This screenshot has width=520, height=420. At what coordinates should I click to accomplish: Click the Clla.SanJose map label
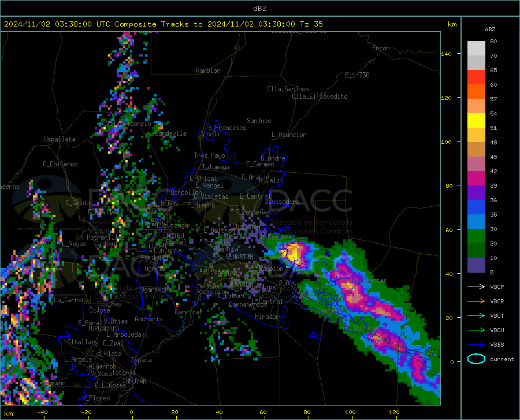[x=288, y=89]
